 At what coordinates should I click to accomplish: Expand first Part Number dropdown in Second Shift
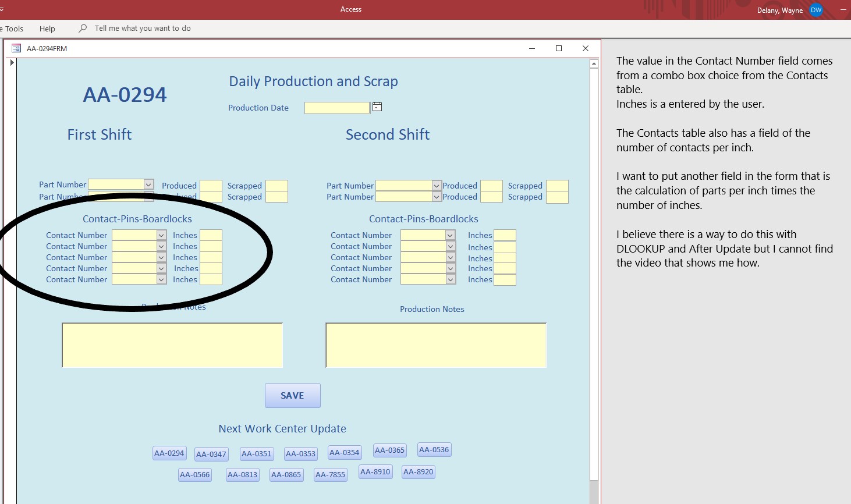pos(437,186)
